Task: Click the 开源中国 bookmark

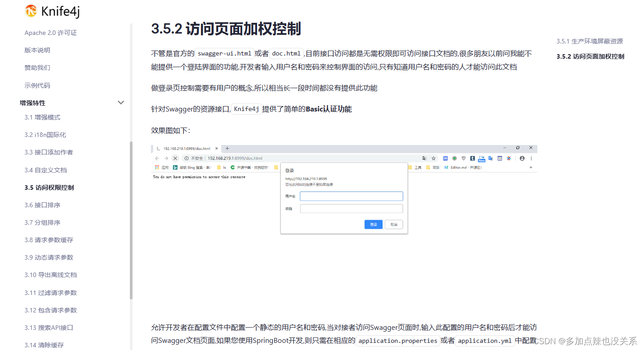Action: 249,167
